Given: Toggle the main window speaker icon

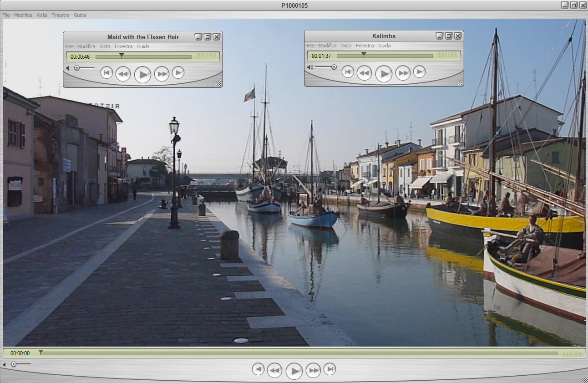Looking at the screenshot, I should (4, 365).
